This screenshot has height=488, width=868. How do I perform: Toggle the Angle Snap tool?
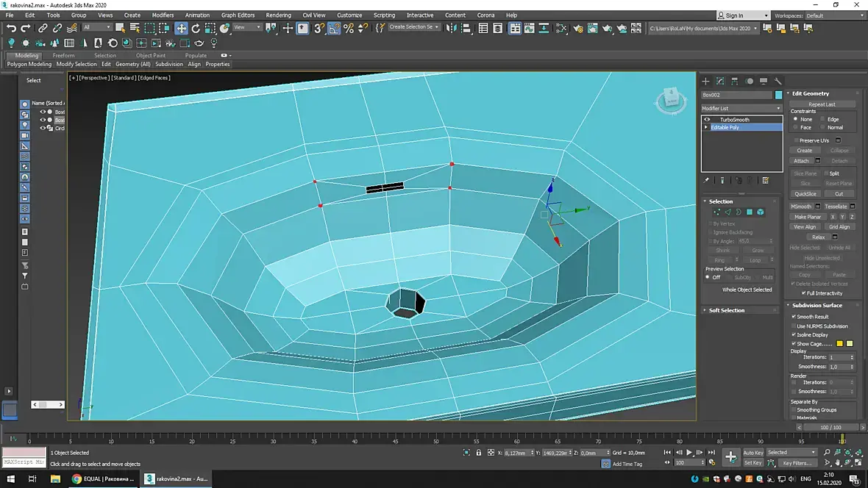coord(334,28)
